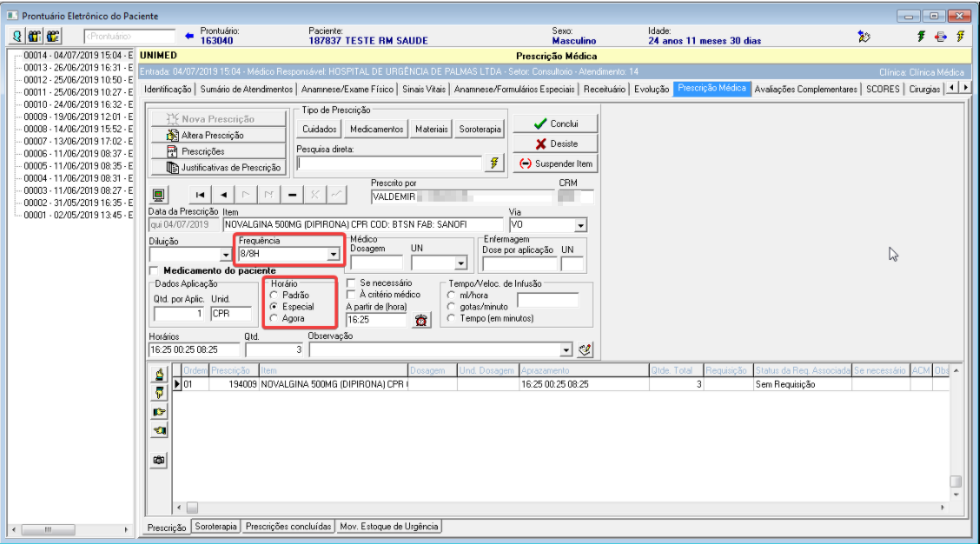Viewport: 980px width, 544px height.
Task: Click the green lightning bolt icon at top right
Action: (921, 36)
